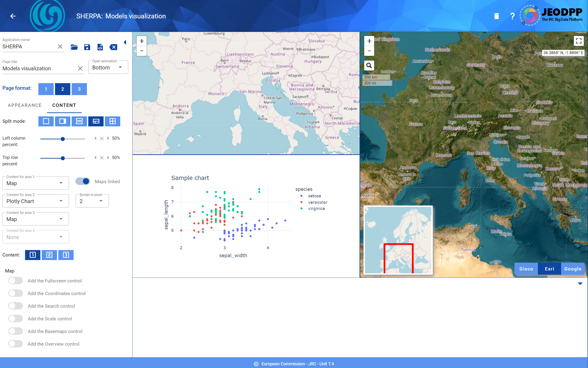Viewport: 588px width, 368px height.
Task: Enter fullscreen on the satellite map
Action: [x=578, y=41]
